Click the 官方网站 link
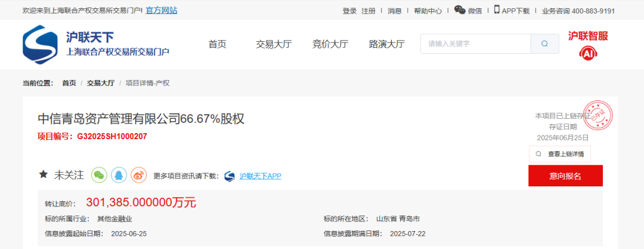The height and width of the screenshot is (249, 644). click(162, 11)
